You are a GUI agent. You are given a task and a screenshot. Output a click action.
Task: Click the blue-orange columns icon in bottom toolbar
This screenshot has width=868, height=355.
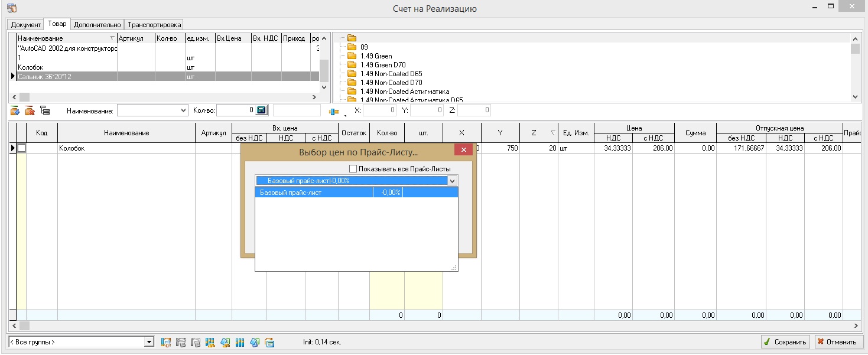tap(240, 342)
